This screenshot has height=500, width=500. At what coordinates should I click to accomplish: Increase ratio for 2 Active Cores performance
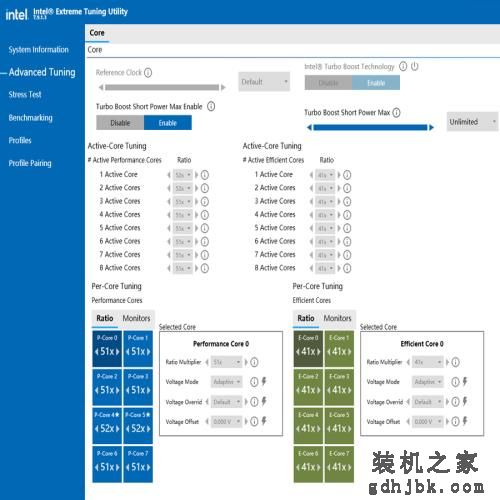pos(196,188)
